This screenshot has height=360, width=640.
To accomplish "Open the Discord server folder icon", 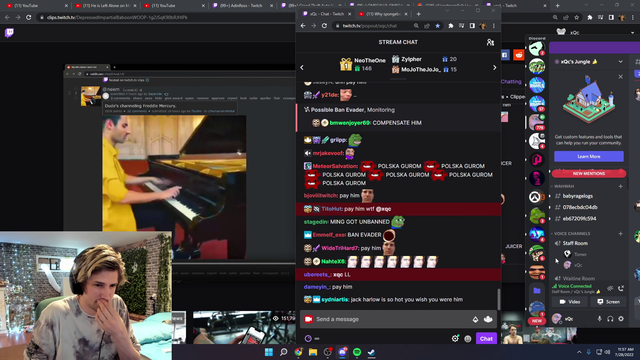I will click(x=537, y=290).
